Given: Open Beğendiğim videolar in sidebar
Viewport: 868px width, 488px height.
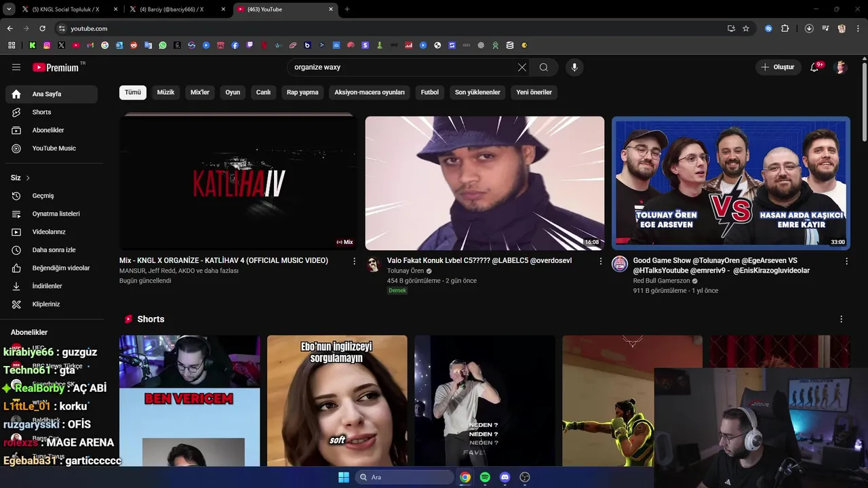Looking at the screenshot, I should [52, 268].
